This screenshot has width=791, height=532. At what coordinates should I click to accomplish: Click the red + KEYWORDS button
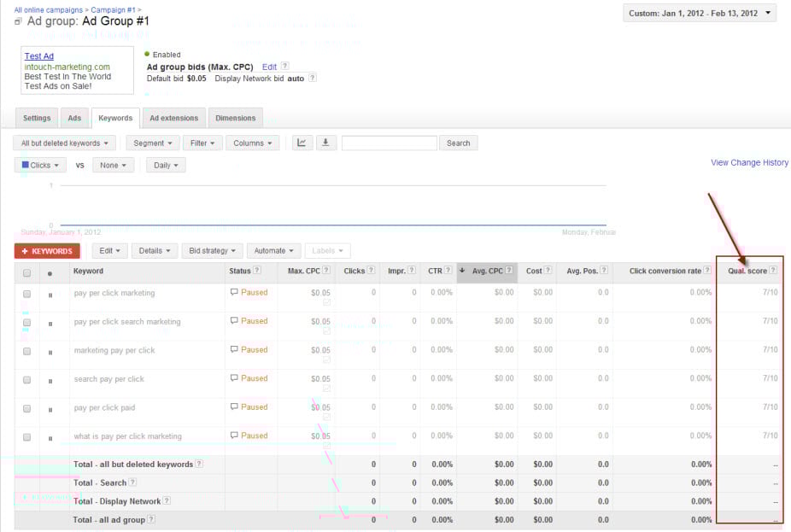(x=47, y=250)
